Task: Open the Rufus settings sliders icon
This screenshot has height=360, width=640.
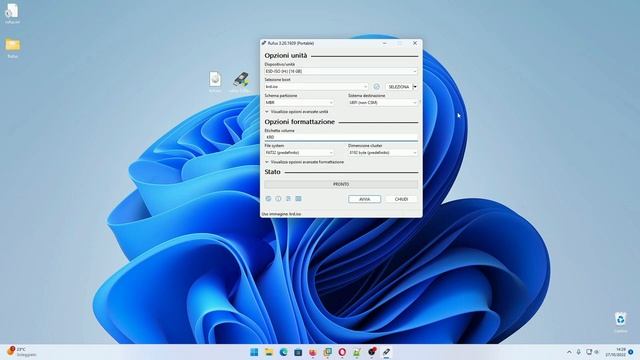Action: (289, 199)
